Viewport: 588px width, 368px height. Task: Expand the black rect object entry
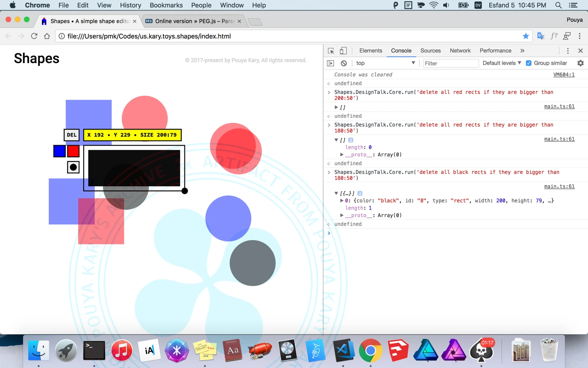pyautogui.click(x=341, y=201)
